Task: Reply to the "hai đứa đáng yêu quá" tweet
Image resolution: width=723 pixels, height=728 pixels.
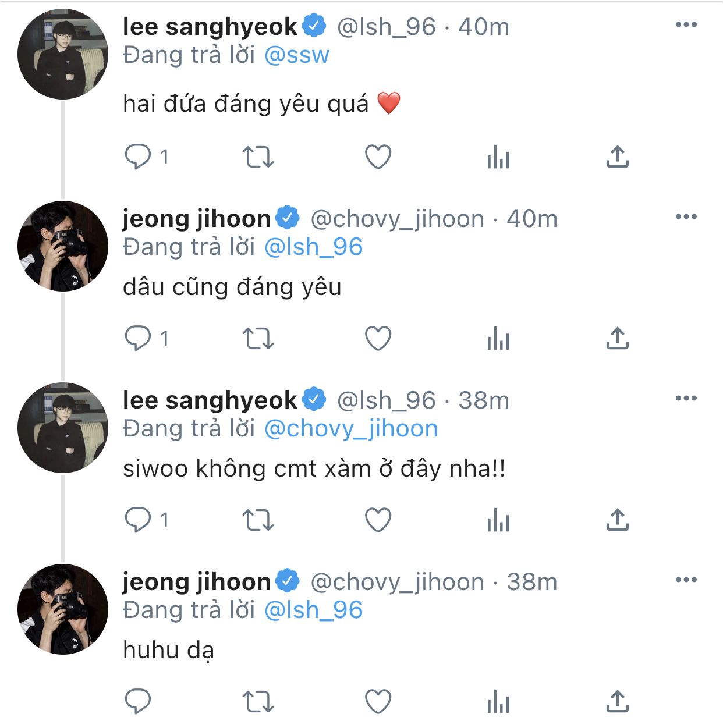Action: 138,157
